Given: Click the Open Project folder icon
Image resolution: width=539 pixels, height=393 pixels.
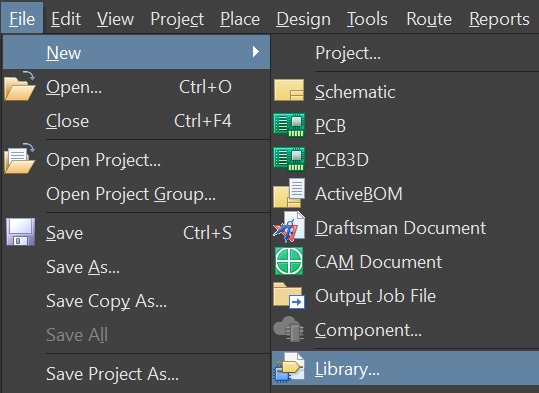Looking at the screenshot, I should 20,159.
